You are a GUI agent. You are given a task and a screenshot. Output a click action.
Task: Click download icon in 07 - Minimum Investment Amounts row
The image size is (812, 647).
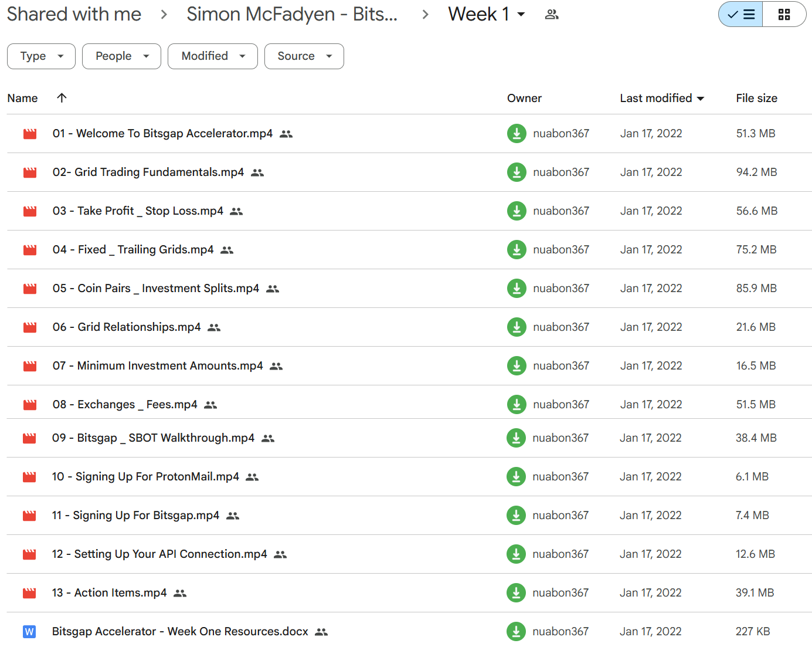pyautogui.click(x=517, y=366)
